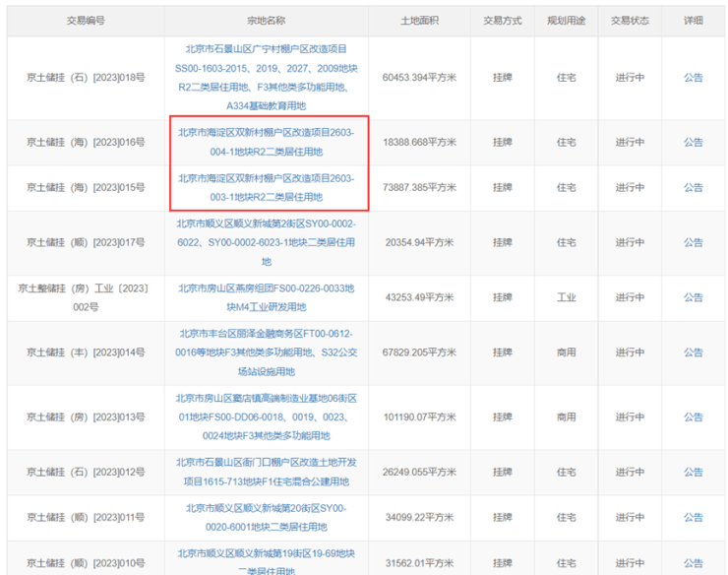View 公告 for transaction [2023]013号
The width and height of the screenshot is (728, 575).
(x=694, y=416)
